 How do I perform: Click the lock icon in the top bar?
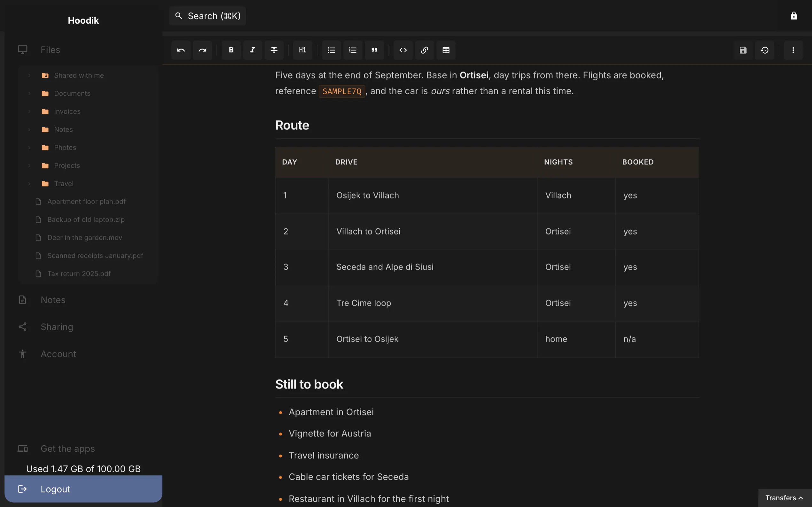[794, 16]
